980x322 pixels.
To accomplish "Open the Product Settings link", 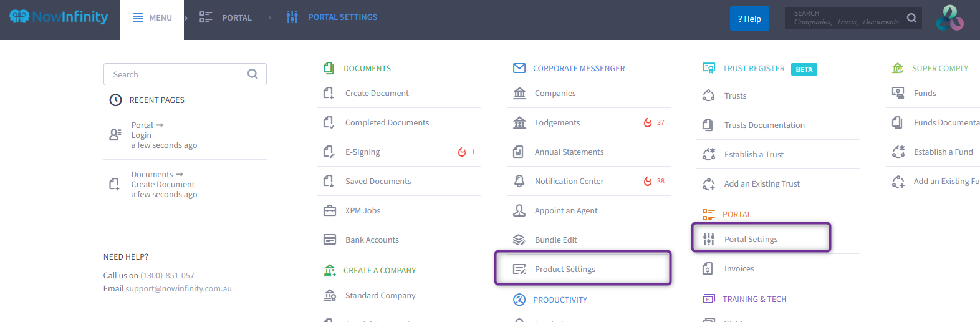I will coord(565,269).
